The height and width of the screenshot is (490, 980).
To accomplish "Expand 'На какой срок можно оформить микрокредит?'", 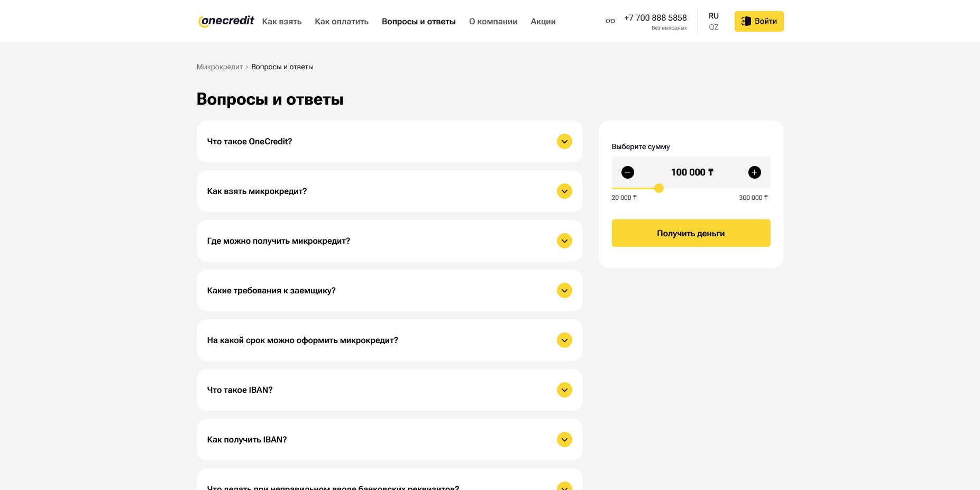I will pos(389,340).
